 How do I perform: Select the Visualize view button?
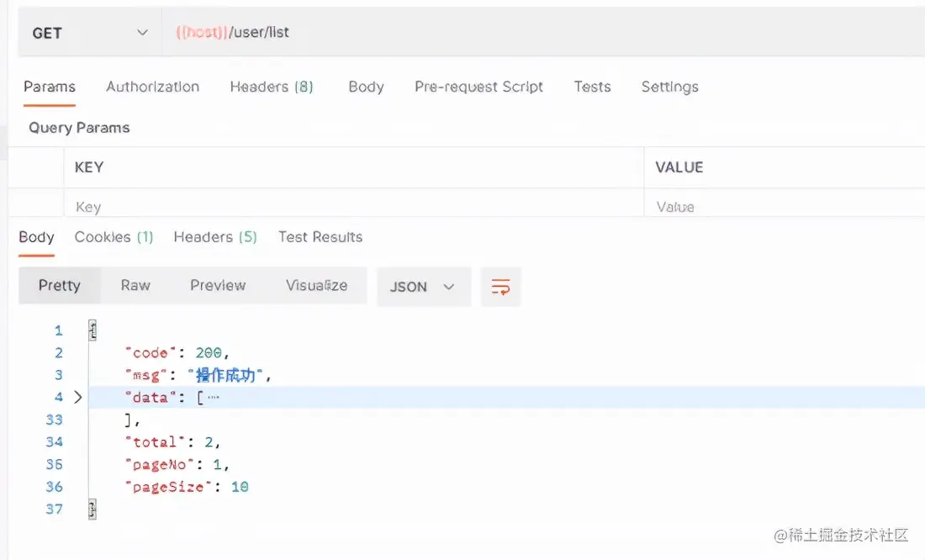317,286
